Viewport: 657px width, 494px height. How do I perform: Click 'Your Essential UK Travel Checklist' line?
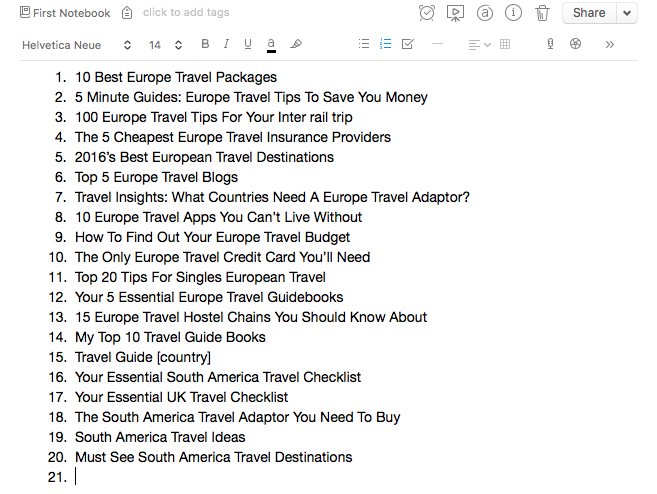(x=181, y=397)
